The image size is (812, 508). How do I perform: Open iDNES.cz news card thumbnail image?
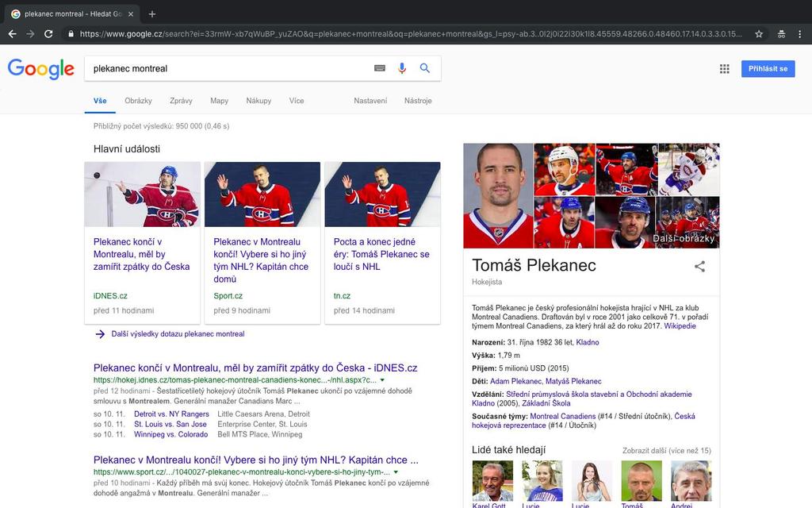[x=143, y=194]
